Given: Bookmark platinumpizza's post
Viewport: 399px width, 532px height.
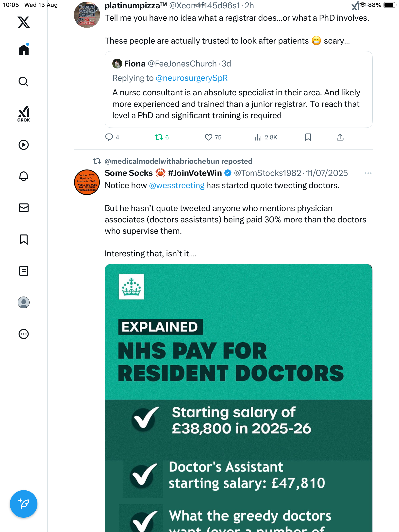Looking at the screenshot, I should (x=308, y=137).
